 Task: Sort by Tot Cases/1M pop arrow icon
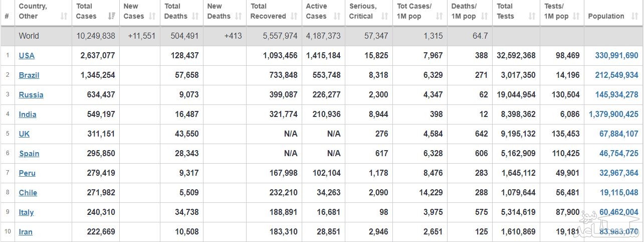pyautogui.click(x=439, y=17)
